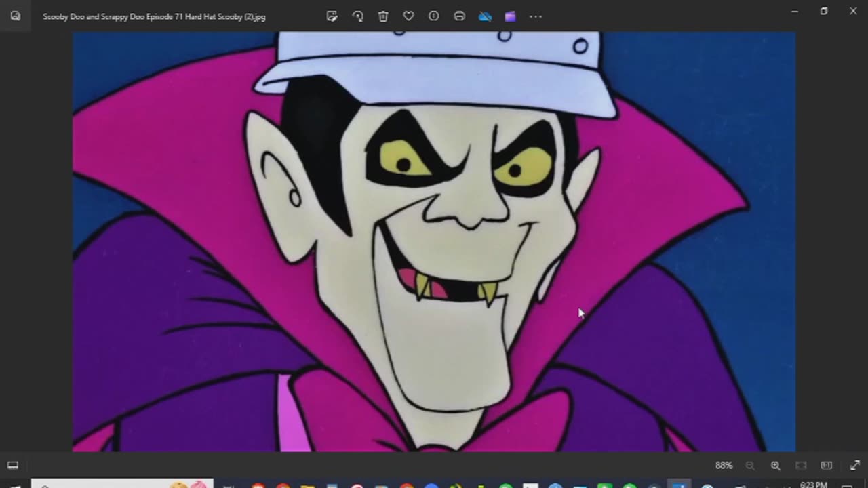Minimize the Photos window
The height and width of the screenshot is (488, 868).
(x=794, y=12)
